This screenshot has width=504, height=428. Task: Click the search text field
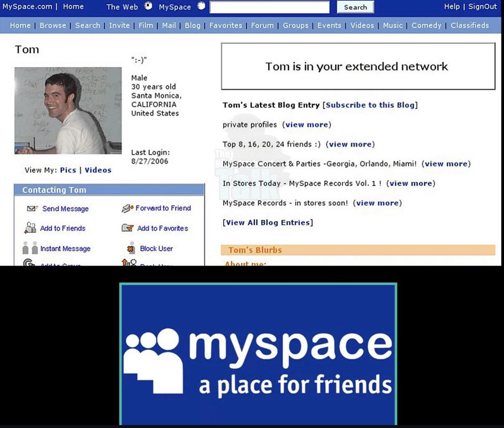tap(270, 7)
